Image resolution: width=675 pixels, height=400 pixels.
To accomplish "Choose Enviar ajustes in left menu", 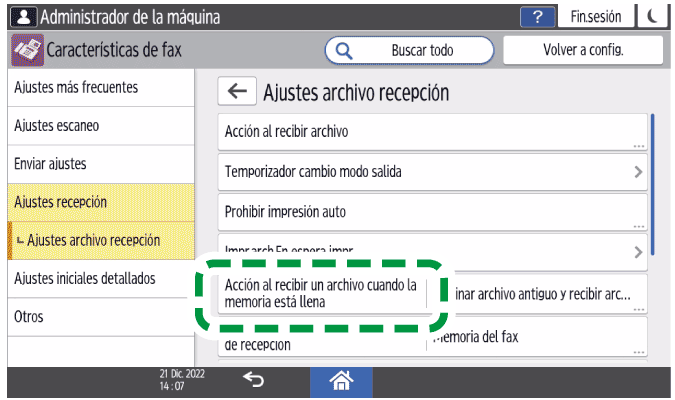I will click(97, 163).
